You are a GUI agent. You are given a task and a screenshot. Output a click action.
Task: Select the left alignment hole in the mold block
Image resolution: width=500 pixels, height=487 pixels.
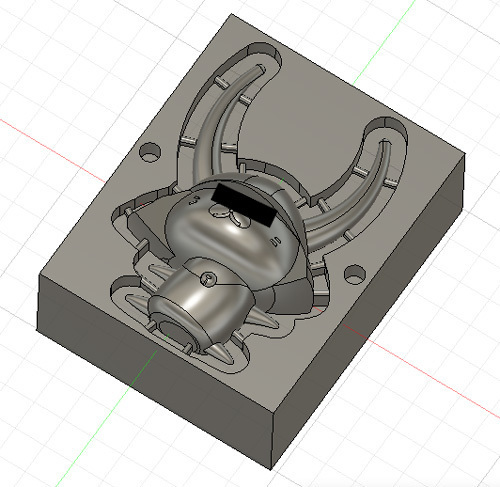click(x=150, y=152)
